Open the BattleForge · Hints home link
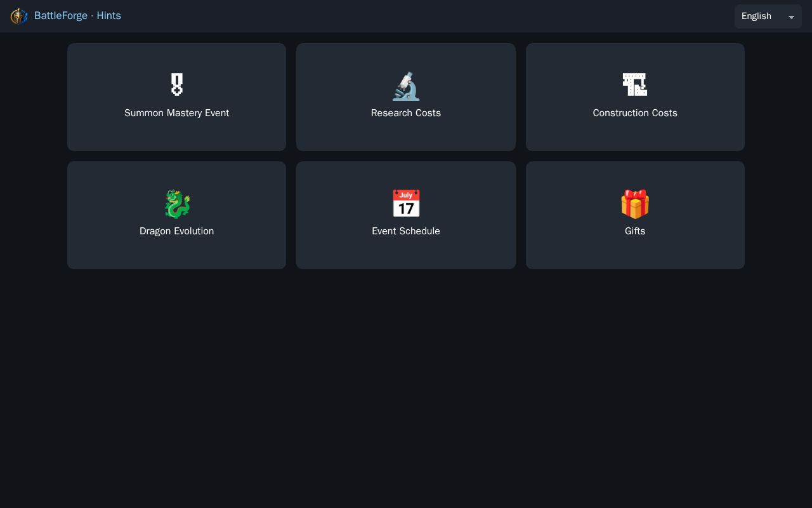The height and width of the screenshot is (508, 812). (77, 16)
